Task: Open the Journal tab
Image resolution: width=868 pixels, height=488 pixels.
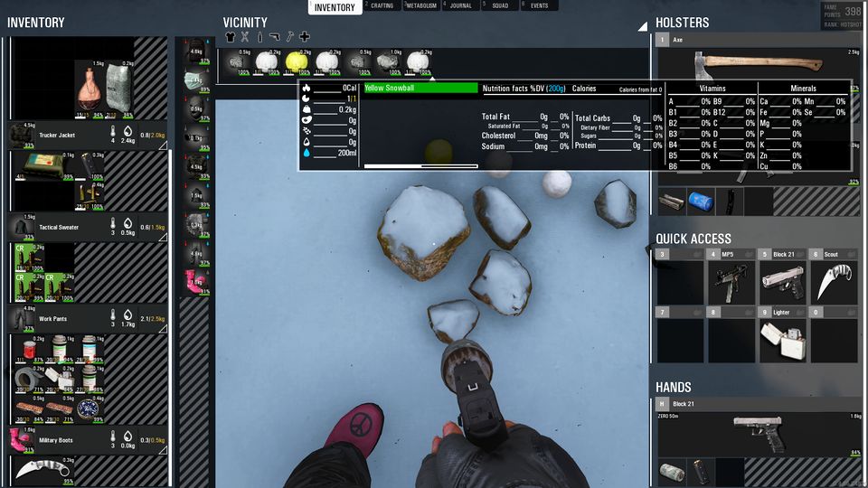Action: pos(460,5)
